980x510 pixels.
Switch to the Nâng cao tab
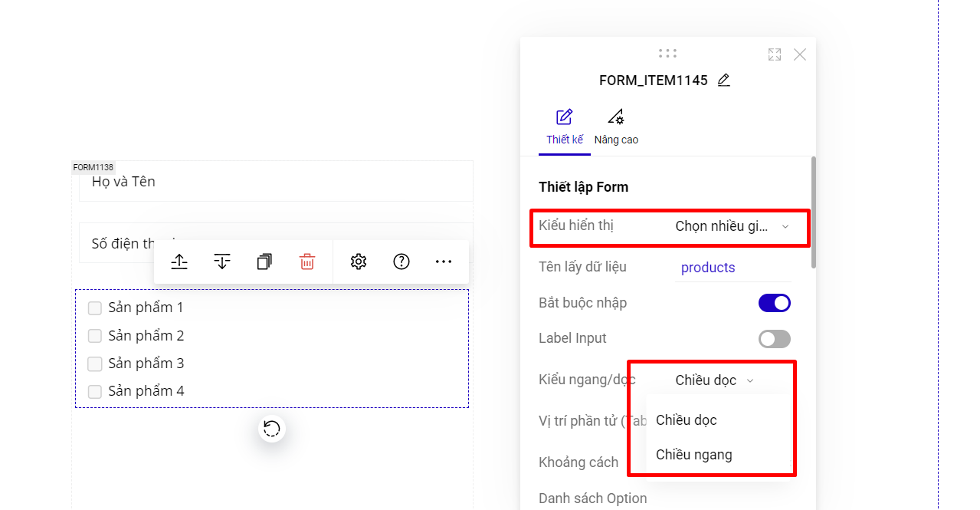616,128
